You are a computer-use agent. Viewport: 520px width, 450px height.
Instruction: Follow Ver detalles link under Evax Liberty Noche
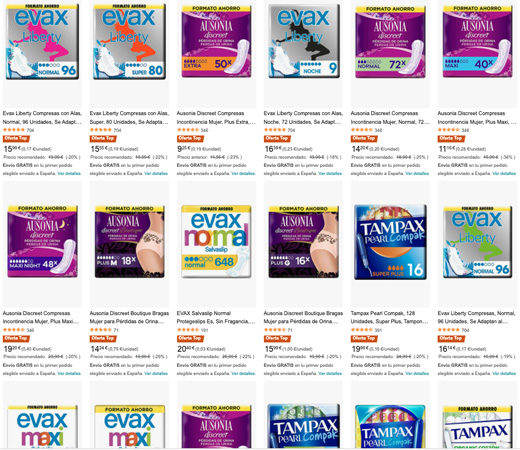[x=330, y=173]
